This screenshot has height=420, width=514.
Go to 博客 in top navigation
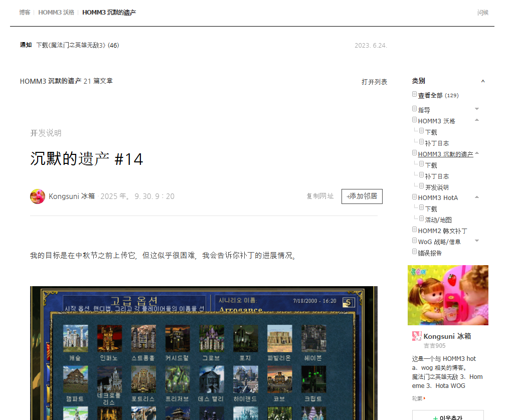click(x=25, y=12)
